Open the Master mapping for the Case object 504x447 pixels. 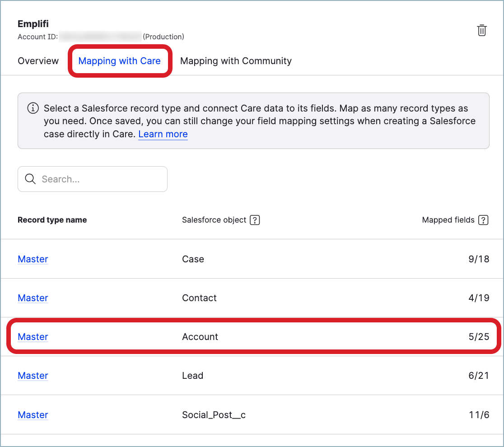coord(33,259)
